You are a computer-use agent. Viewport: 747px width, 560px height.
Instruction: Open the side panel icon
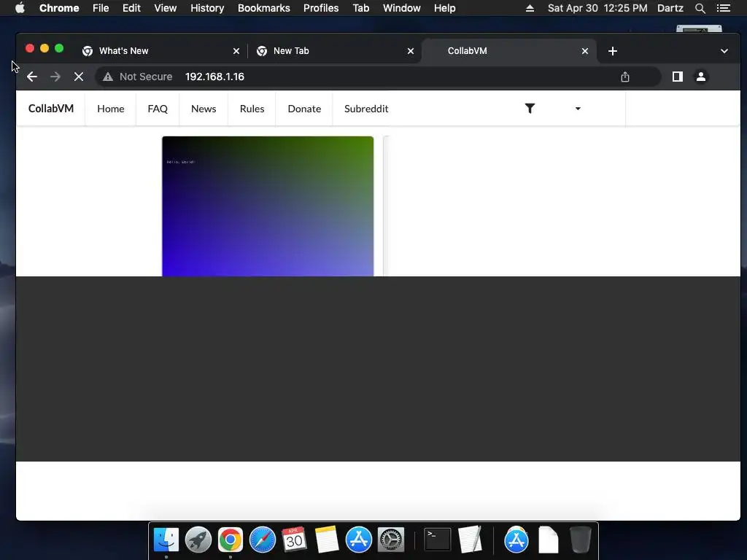pos(678,77)
